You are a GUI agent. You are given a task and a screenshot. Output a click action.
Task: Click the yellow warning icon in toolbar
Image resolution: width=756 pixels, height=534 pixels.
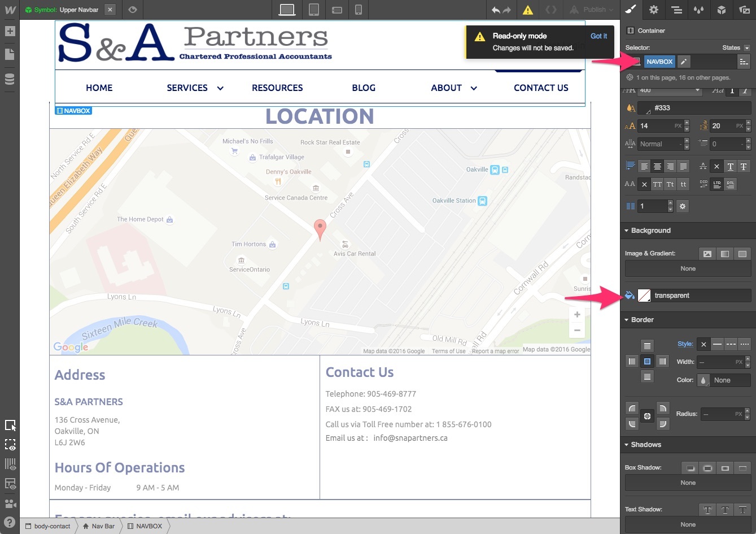click(527, 10)
